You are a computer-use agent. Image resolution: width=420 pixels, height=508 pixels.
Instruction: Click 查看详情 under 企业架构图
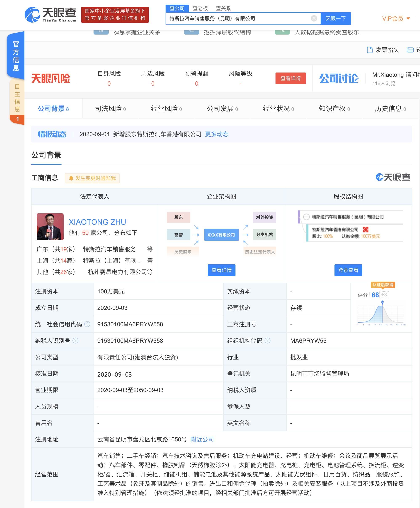[x=221, y=270]
